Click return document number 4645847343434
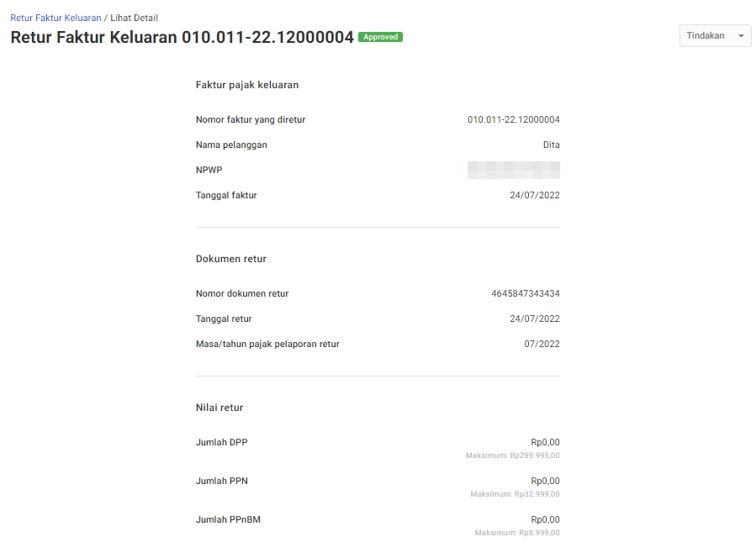The height and width of the screenshot is (558, 756). coord(525,293)
